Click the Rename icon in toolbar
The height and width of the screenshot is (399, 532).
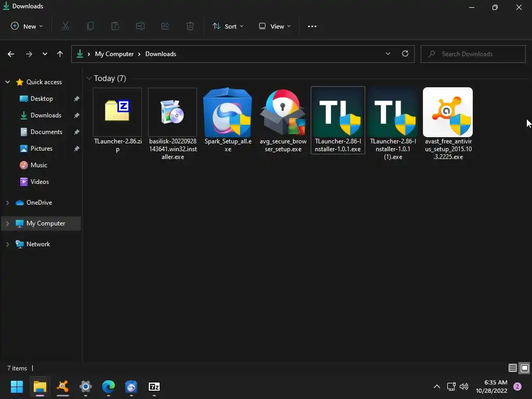[x=140, y=26]
